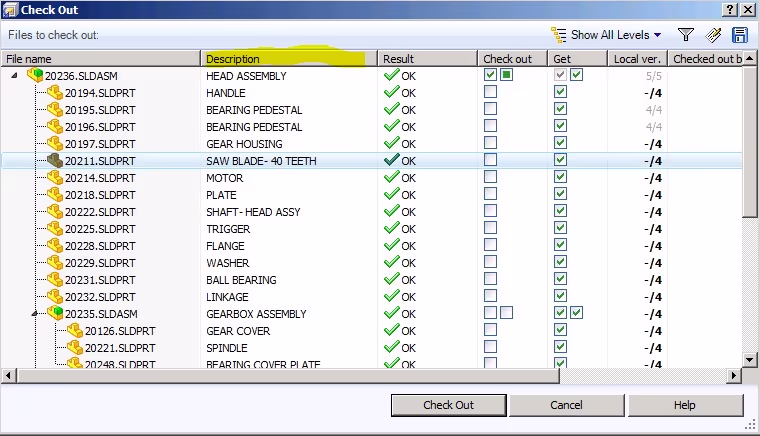760x436 pixels.
Task: Sort by Description column header
Action: (x=289, y=59)
